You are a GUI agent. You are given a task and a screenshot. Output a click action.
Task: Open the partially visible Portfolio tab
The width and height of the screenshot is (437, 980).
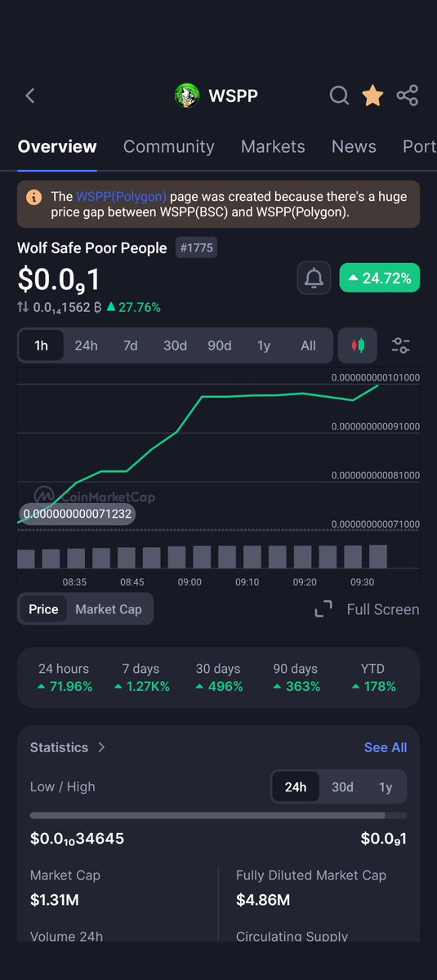(x=419, y=147)
